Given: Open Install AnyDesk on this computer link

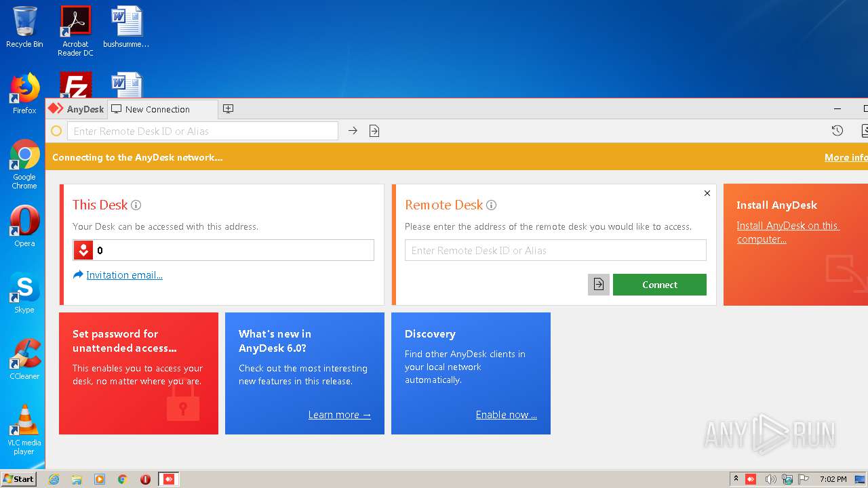Looking at the screenshot, I should pos(788,232).
